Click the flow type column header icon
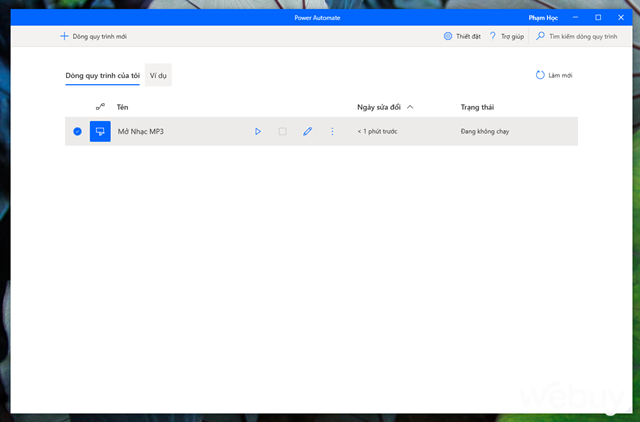The height and width of the screenshot is (422, 640). coord(100,106)
